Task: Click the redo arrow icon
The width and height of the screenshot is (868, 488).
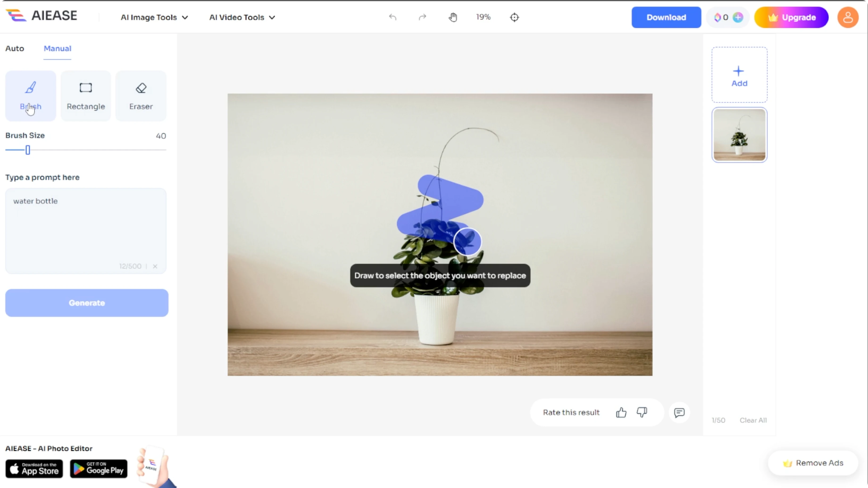Action: click(422, 17)
